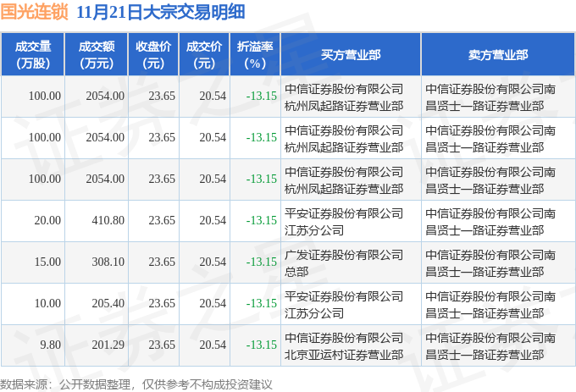576x392 pixels.
Task: Select the 卖方营业部 column header
Action: 498,55
